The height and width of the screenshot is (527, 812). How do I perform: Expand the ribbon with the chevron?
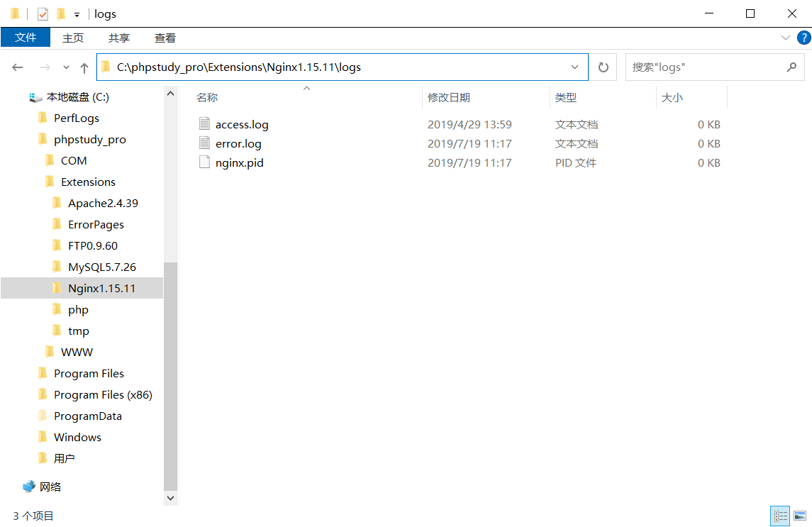click(x=786, y=38)
